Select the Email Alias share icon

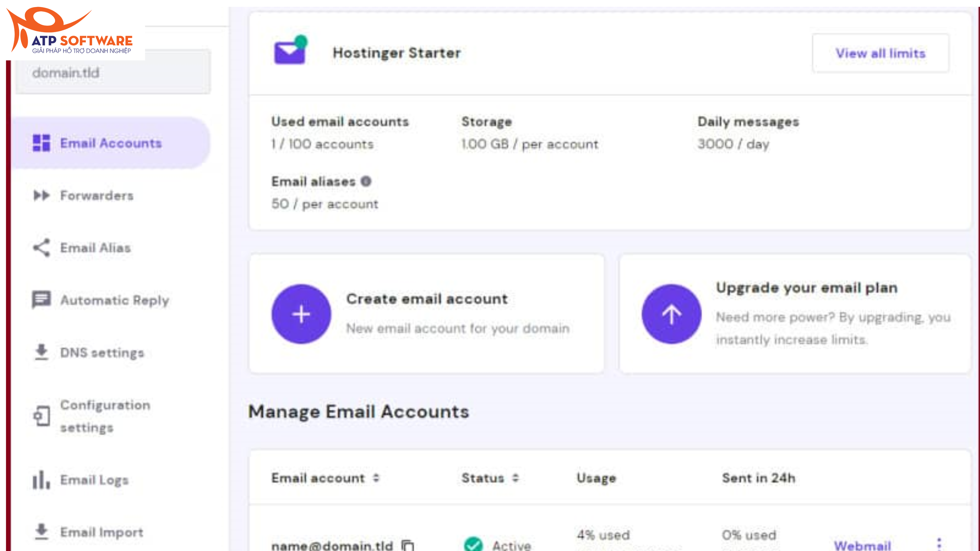pos(41,248)
